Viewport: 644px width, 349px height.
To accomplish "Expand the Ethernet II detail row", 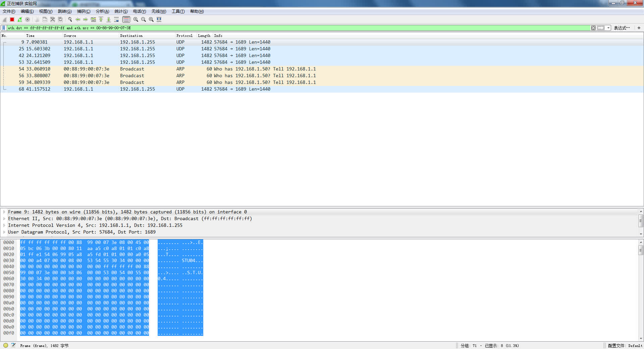I will click(x=4, y=219).
